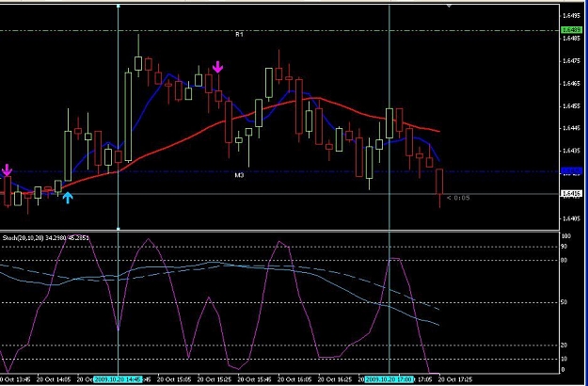Click the 1.6475 price scale label
Screen dimensions: 588x386
coord(572,61)
